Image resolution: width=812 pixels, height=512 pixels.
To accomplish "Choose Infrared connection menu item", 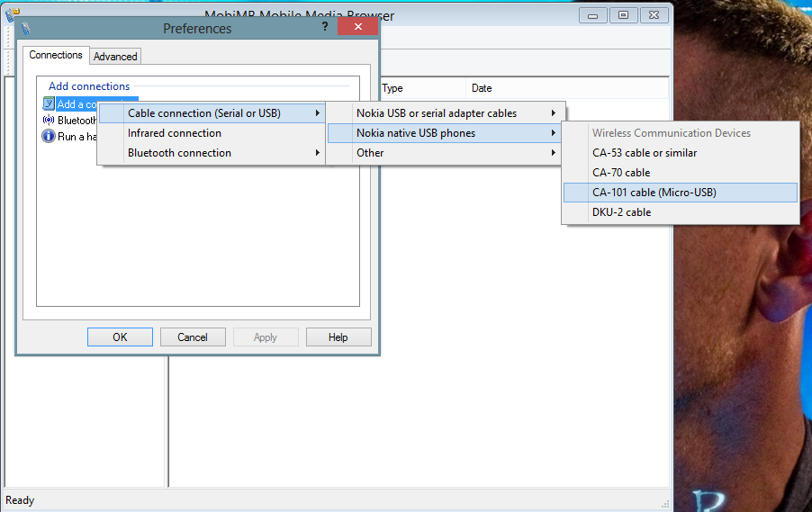I will click(x=212, y=133).
